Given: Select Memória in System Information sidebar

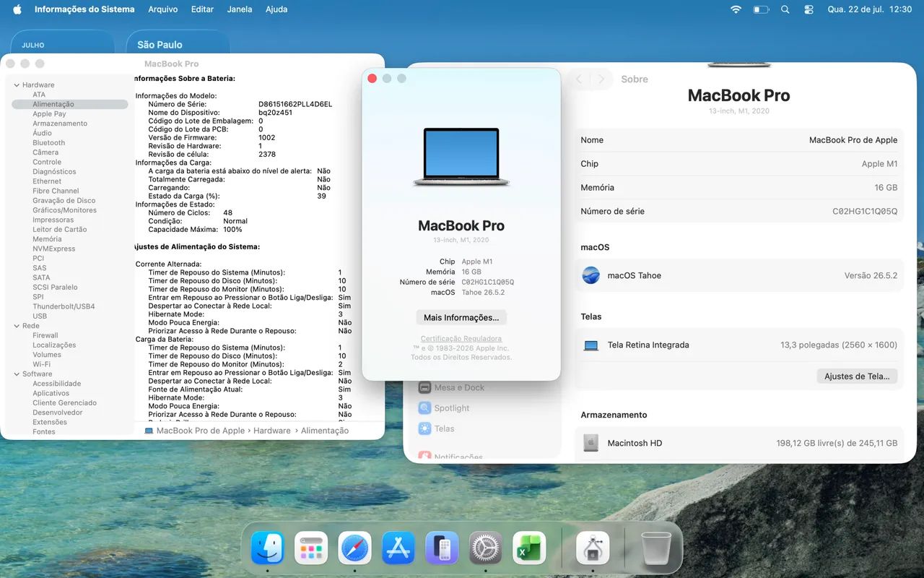Looking at the screenshot, I should pyautogui.click(x=47, y=239).
